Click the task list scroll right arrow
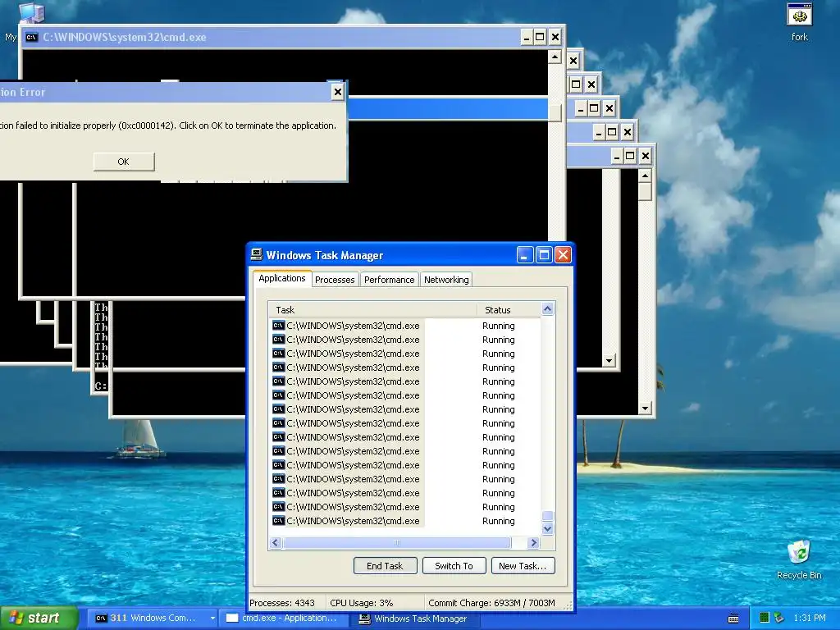The height and width of the screenshot is (630, 840). [x=533, y=543]
